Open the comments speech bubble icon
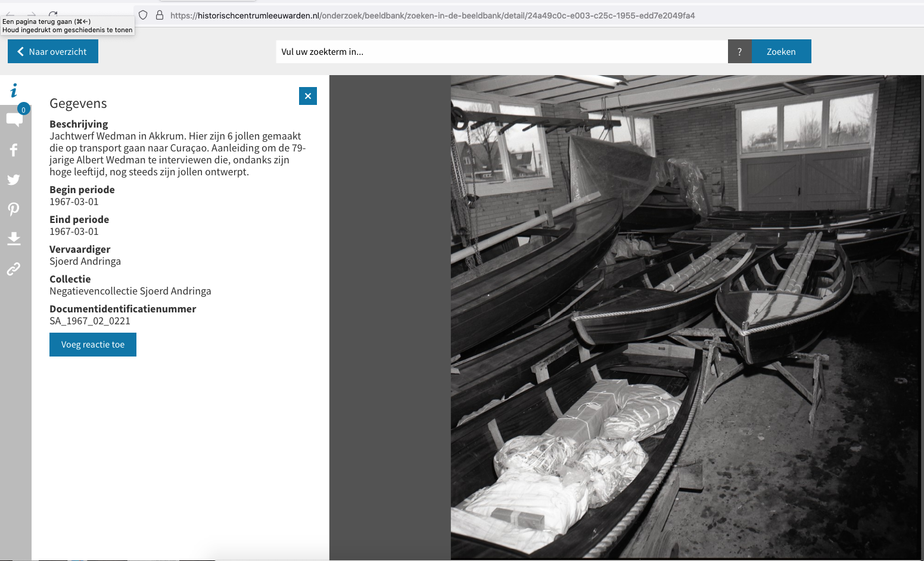The width and height of the screenshot is (924, 561). pos(14,120)
